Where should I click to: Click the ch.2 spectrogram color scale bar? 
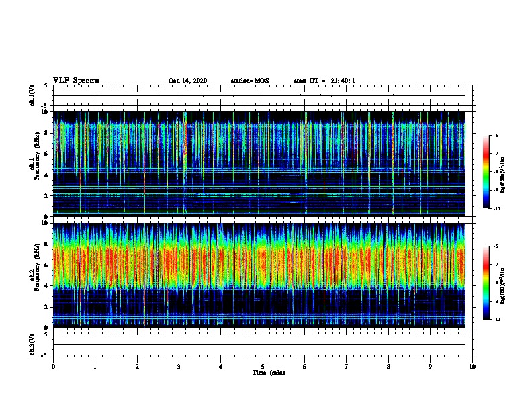tap(486, 283)
